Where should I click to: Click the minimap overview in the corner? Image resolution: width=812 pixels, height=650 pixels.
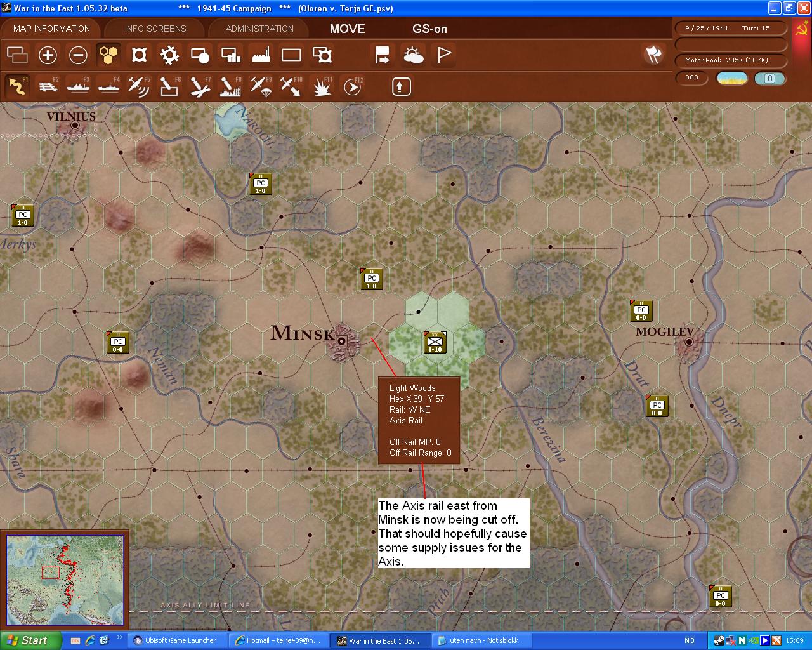click(65, 580)
